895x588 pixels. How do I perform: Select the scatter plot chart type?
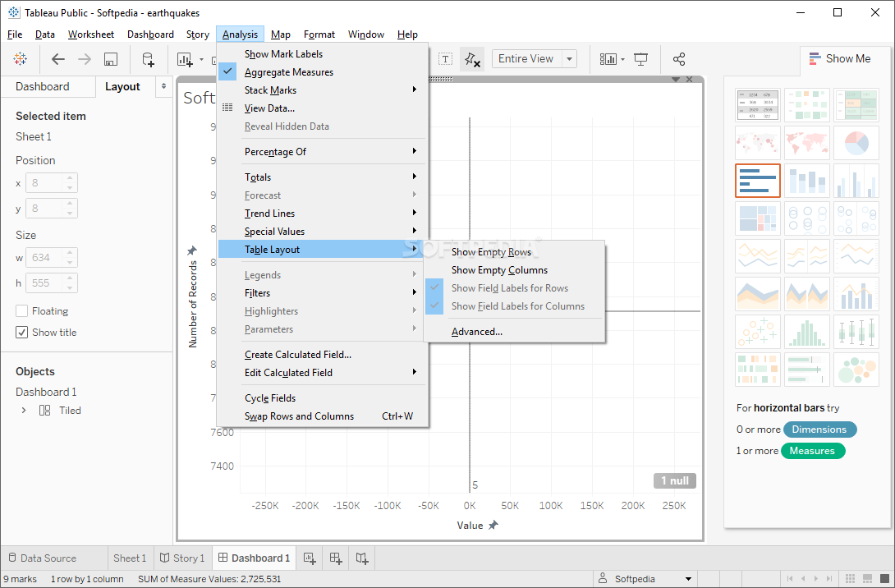point(757,331)
